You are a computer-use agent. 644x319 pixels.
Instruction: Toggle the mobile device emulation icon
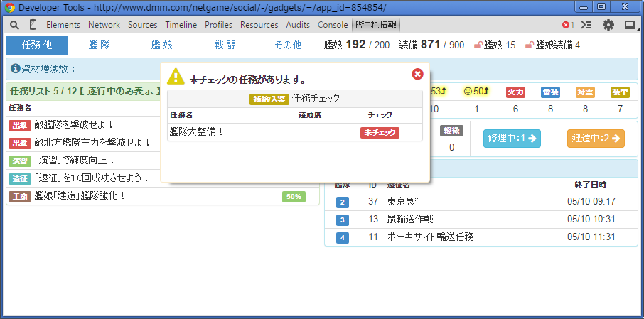pos(33,25)
